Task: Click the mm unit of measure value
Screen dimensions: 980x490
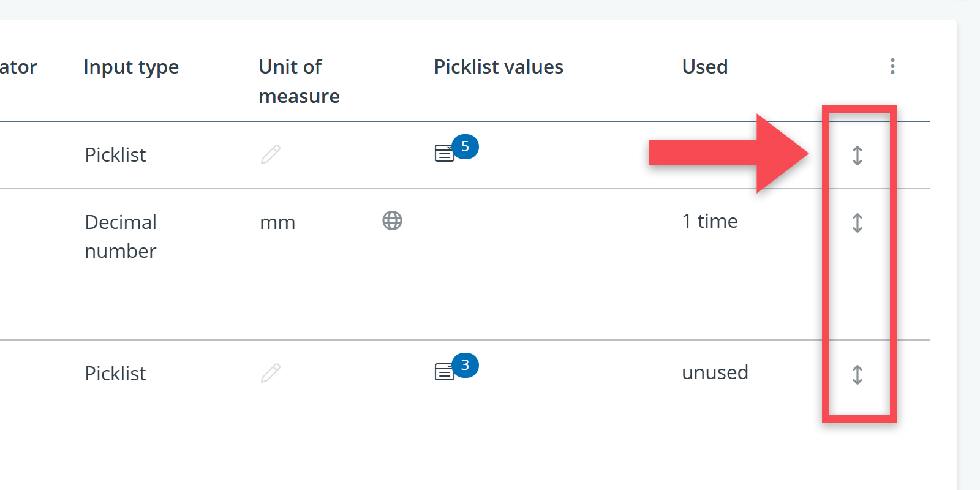Action: coord(277,222)
